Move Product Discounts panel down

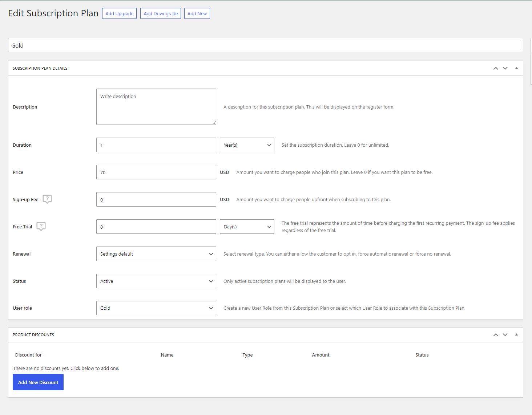pyautogui.click(x=505, y=335)
